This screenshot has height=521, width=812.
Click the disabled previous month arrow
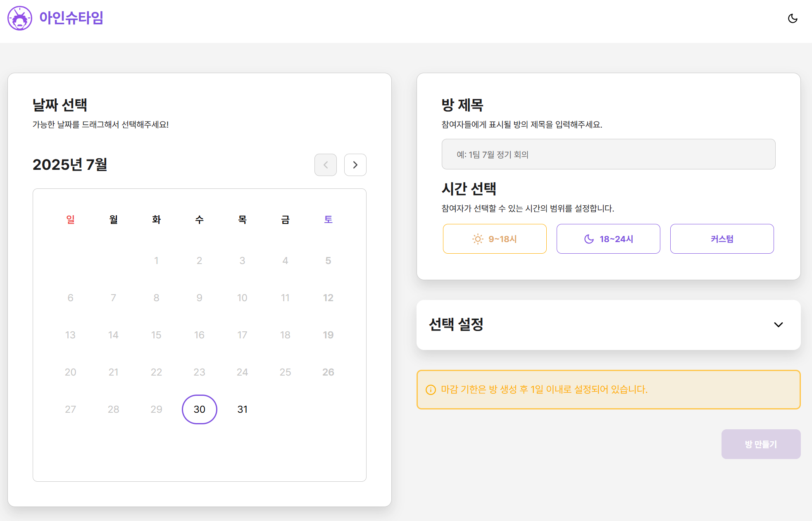pos(326,165)
